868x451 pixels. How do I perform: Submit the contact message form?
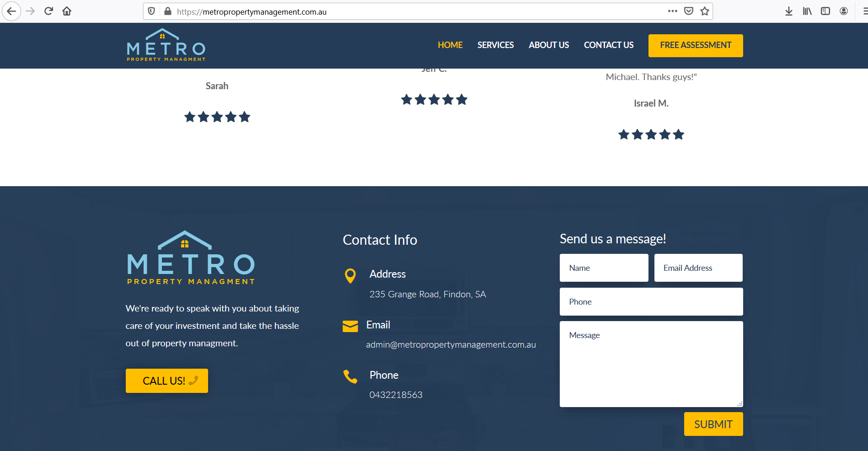[x=713, y=424]
